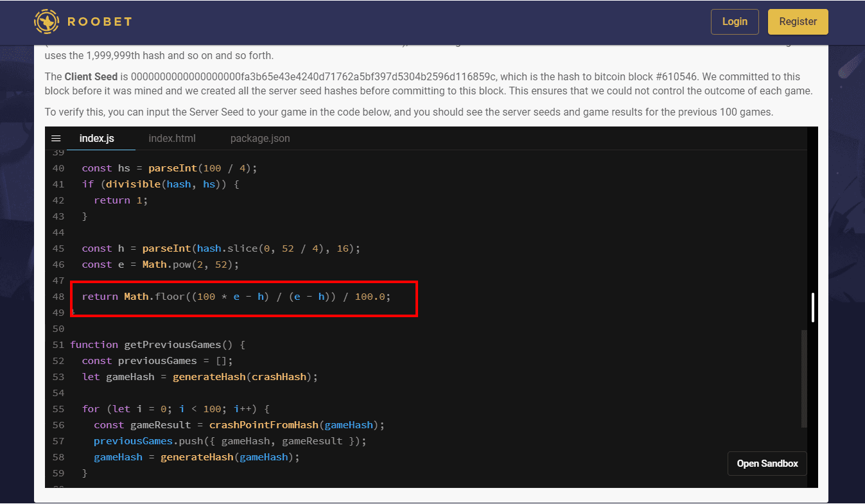This screenshot has width=865, height=504.
Task: Open the sandbox hamburger menu
Action: [x=56, y=139]
